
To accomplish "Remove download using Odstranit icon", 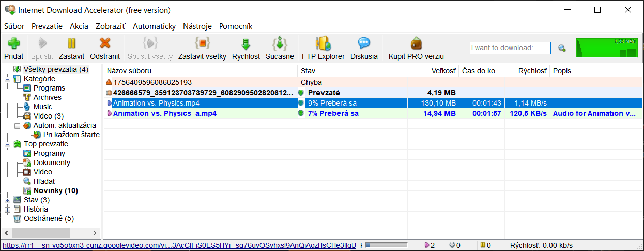I will [105, 43].
